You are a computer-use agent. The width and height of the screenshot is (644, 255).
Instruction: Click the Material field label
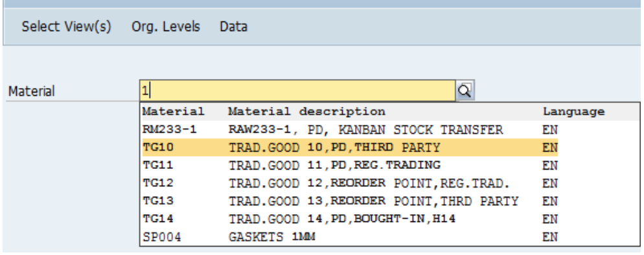pyautogui.click(x=32, y=91)
